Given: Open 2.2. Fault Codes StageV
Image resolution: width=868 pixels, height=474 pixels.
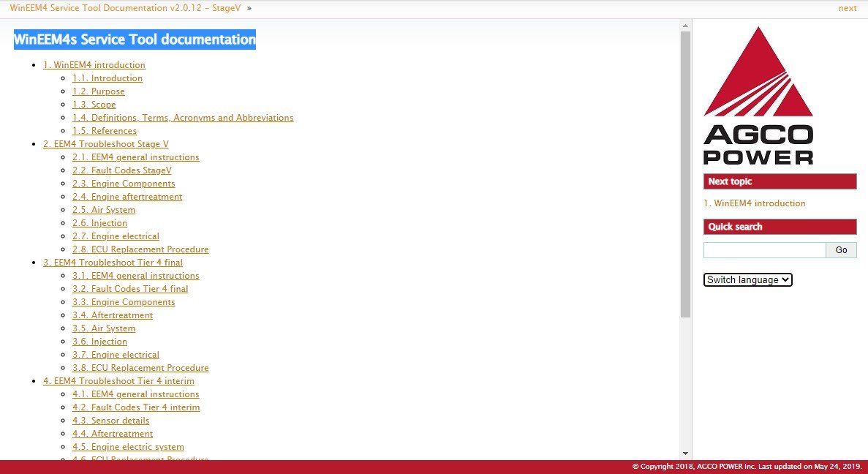Looking at the screenshot, I should click(x=121, y=170).
